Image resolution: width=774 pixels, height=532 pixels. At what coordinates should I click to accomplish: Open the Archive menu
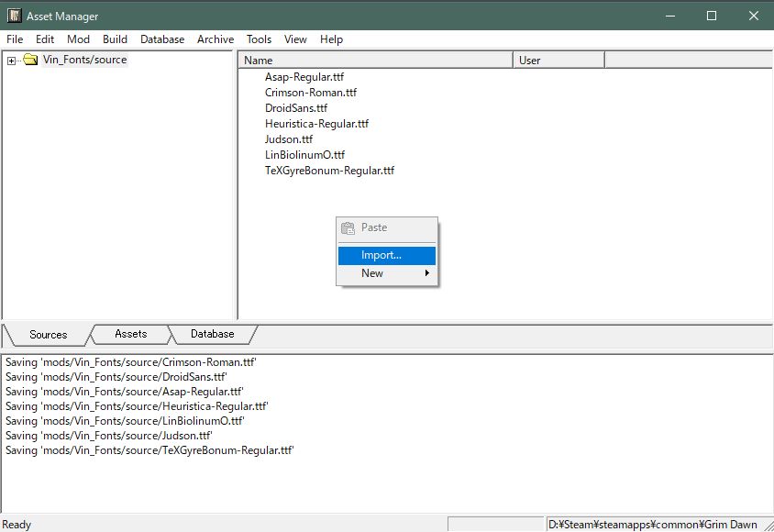pyautogui.click(x=216, y=39)
